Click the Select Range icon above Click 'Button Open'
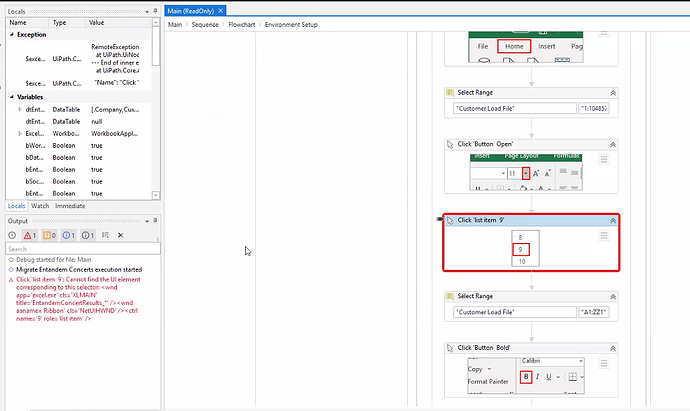Image resolution: width=690 pixels, height=411 pixels. (x=450, y=92)
